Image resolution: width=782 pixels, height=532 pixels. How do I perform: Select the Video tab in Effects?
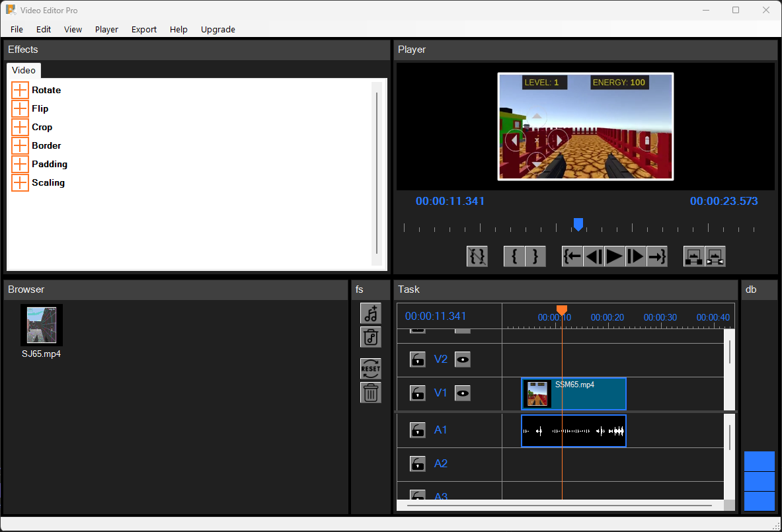(x=24, y=71)
